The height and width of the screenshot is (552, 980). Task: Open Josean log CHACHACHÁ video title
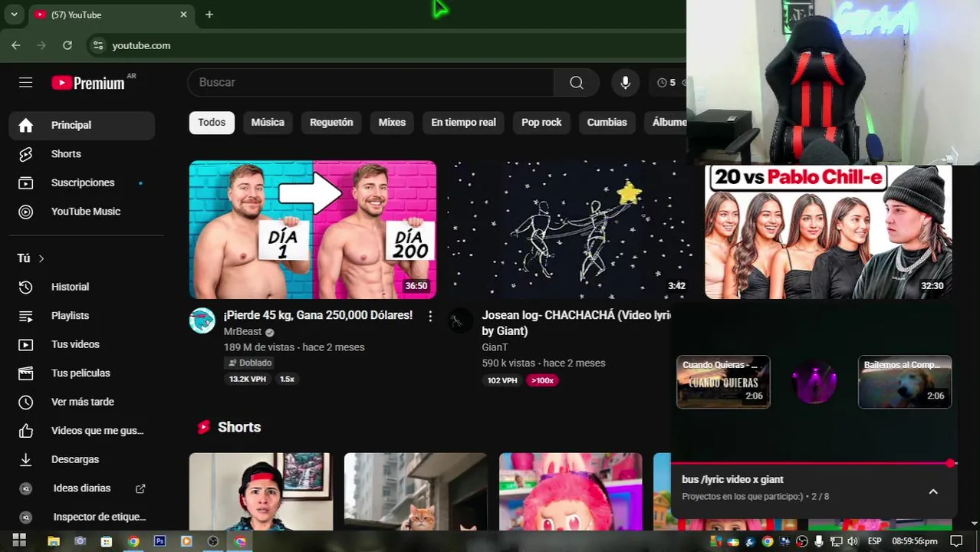tap(577, 323)
